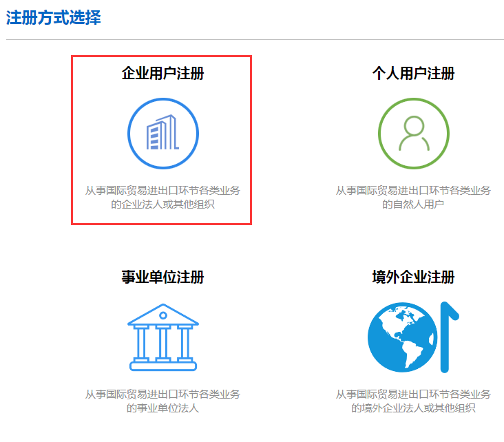Open 企业用户注册 heading

pos(163,73)
